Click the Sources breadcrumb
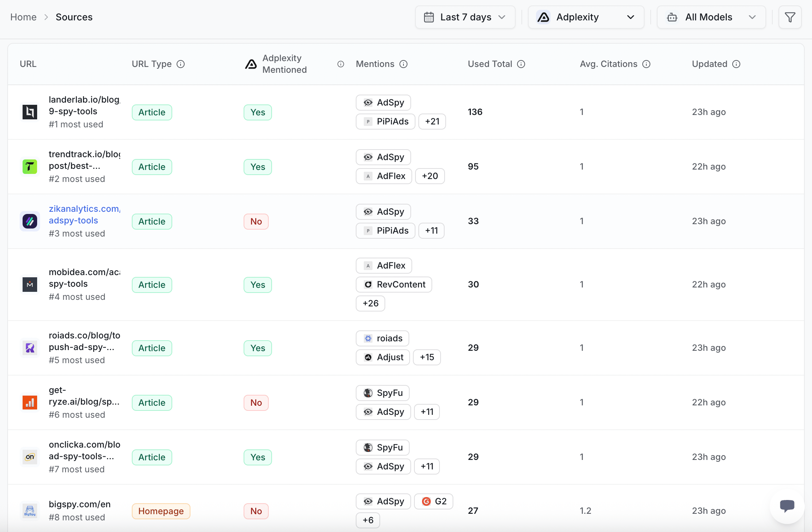This screenshot has height=532, width=812. click(74, 17)
